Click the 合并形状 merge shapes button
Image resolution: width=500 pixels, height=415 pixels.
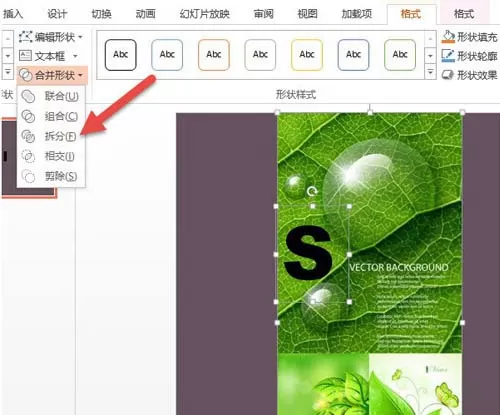tap(52, 75)
